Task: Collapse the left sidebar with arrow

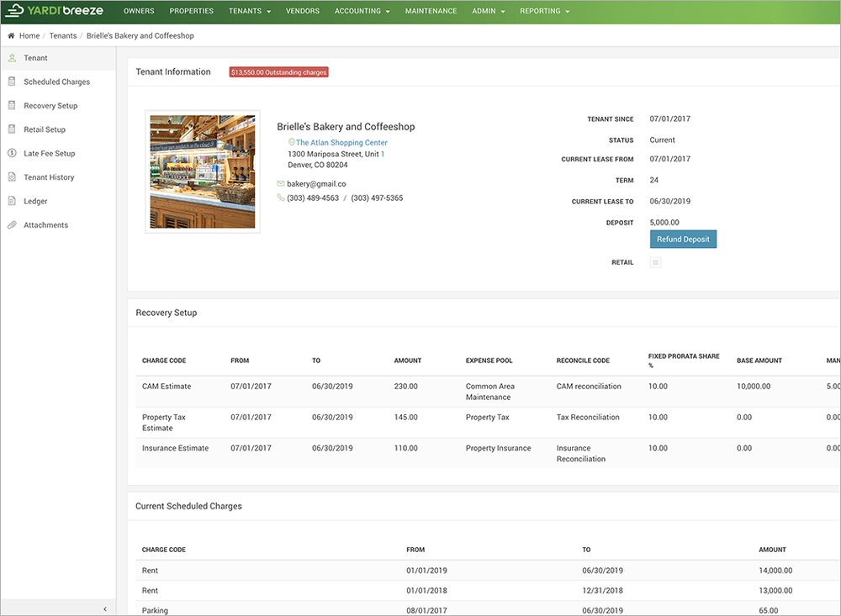Action: click(104, 608)
